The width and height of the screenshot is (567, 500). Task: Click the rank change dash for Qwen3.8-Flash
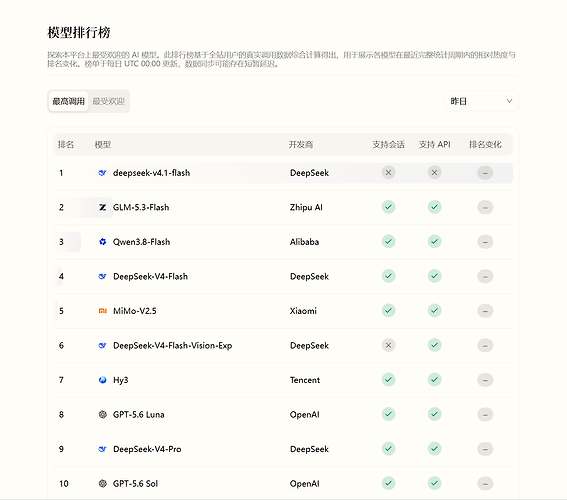pyautogui.click(x=485, y=242)
